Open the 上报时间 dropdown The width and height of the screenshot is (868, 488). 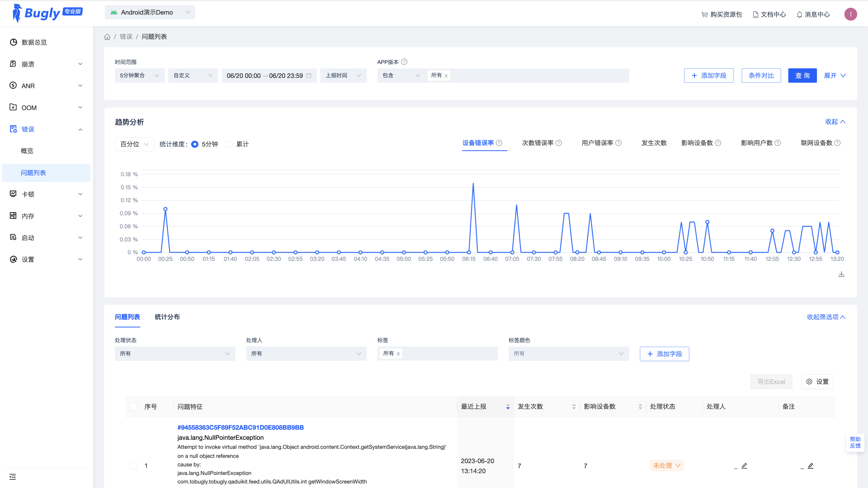pos(343,75)
